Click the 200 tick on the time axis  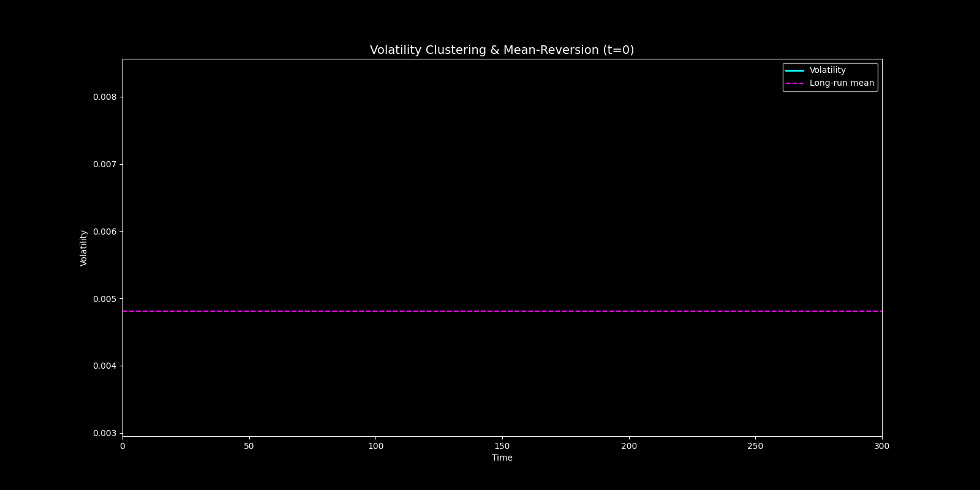click(x=628, y=446)
